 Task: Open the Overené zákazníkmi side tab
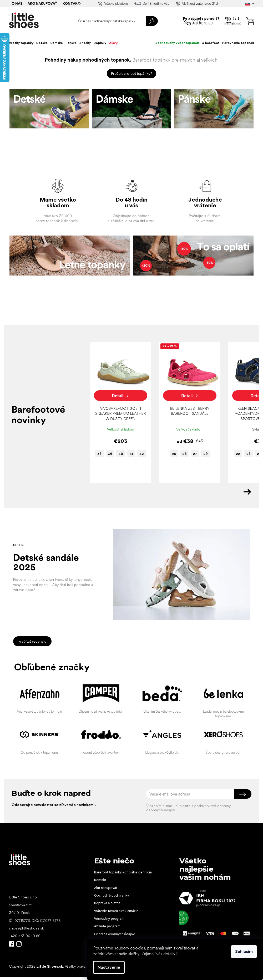coord(4,58)
